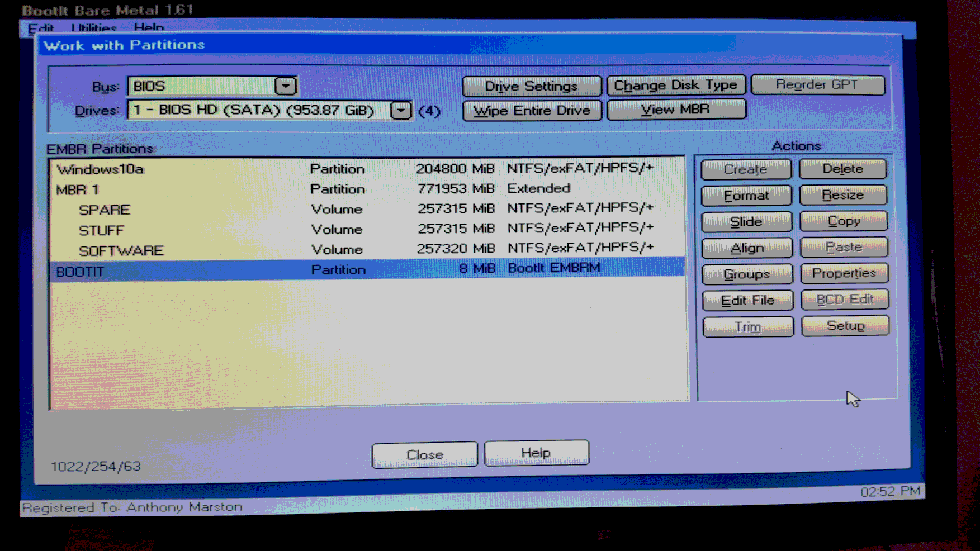The height and width of the screenshot is (551, 980).
Task: Select the MBR 1 extended partition row
Action: point(367,189)
